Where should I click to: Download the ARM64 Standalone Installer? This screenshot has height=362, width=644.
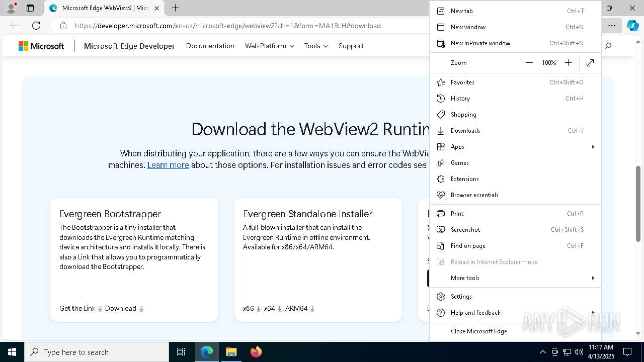tap(300, 309)
